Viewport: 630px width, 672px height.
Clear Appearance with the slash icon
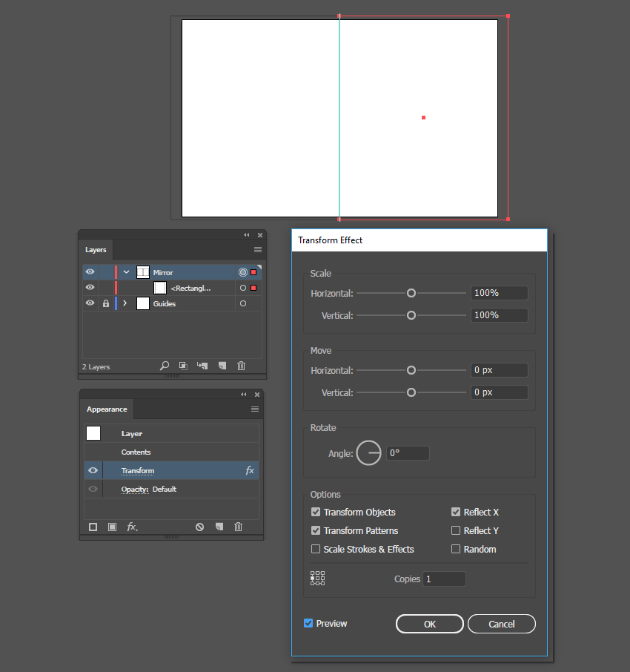tap(199, 527)
